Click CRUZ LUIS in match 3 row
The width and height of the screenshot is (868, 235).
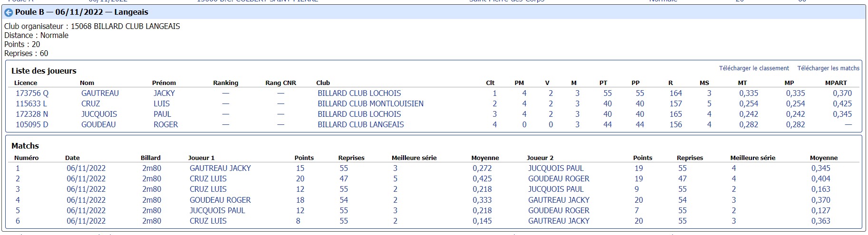coord(208,189)
